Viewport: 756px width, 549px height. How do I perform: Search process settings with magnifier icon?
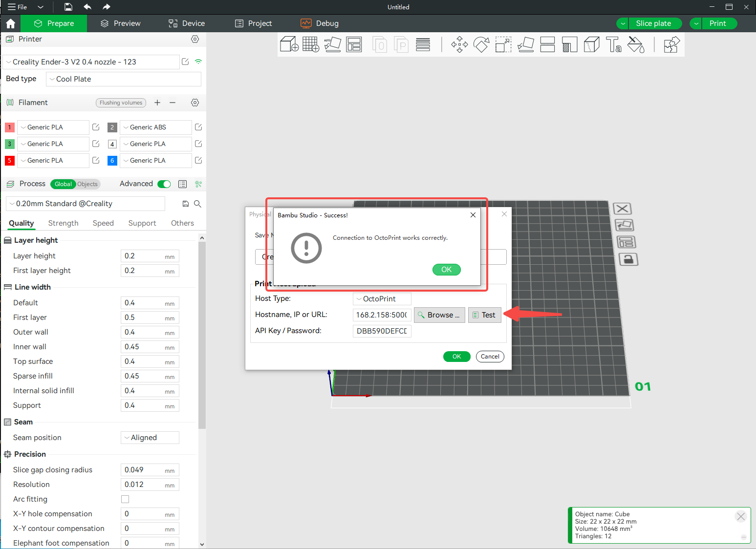pos(197,204)
